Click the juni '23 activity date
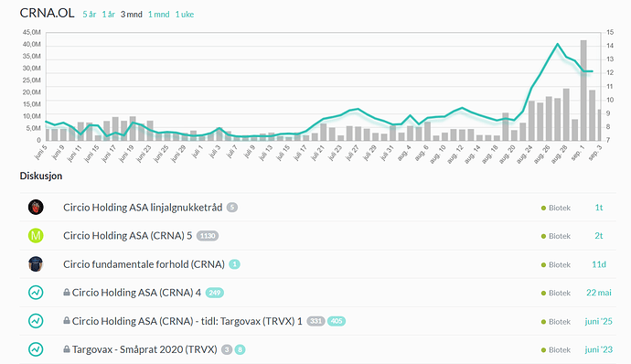 click(599, 349)
